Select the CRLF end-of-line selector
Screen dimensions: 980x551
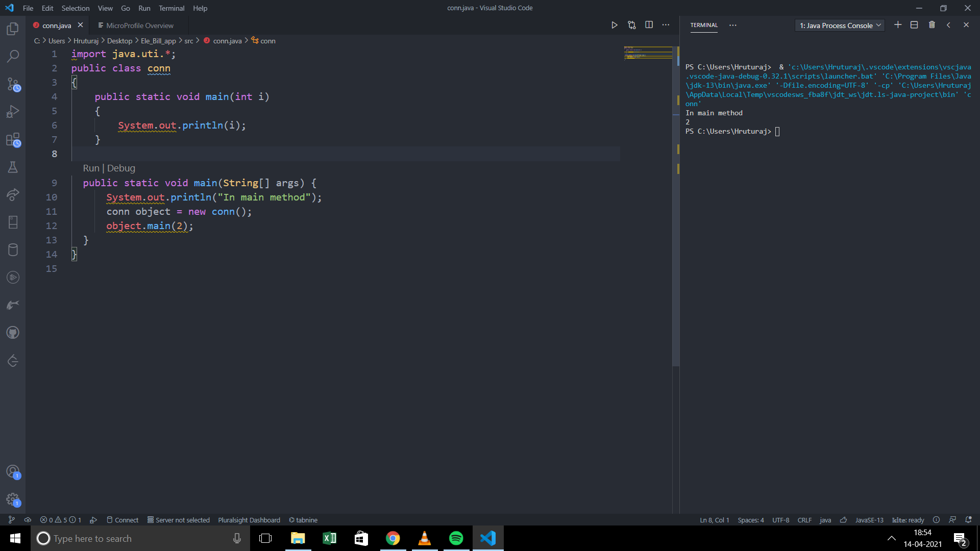804,520
